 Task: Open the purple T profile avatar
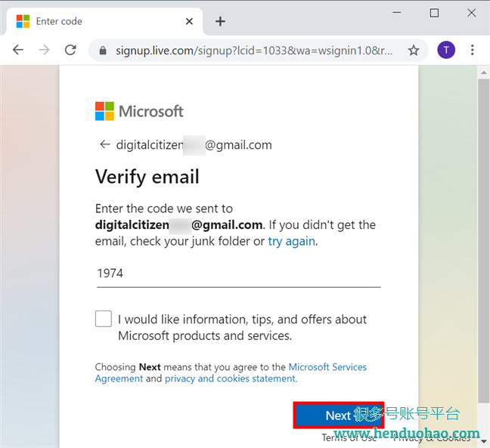pyautogui.click(x=446, y=50)
